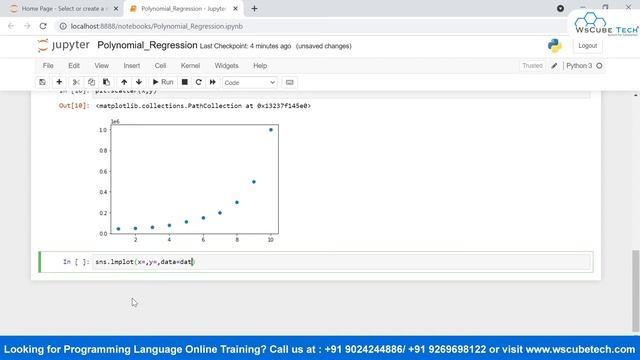Viewport: 640px width, 360px height.
Task: Focus the localhost address bar
Action: [x=157, y=26]
